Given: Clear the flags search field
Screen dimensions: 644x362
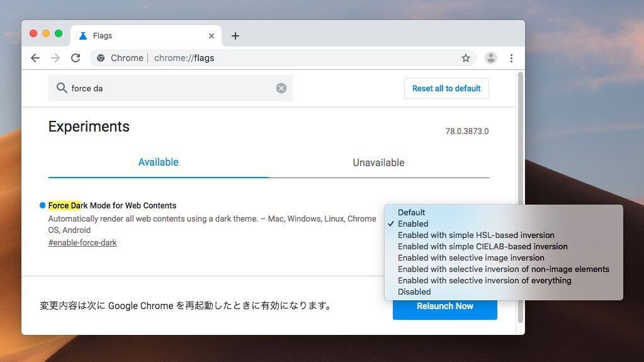Looking at the screenshot, I should tap(281, 88).
